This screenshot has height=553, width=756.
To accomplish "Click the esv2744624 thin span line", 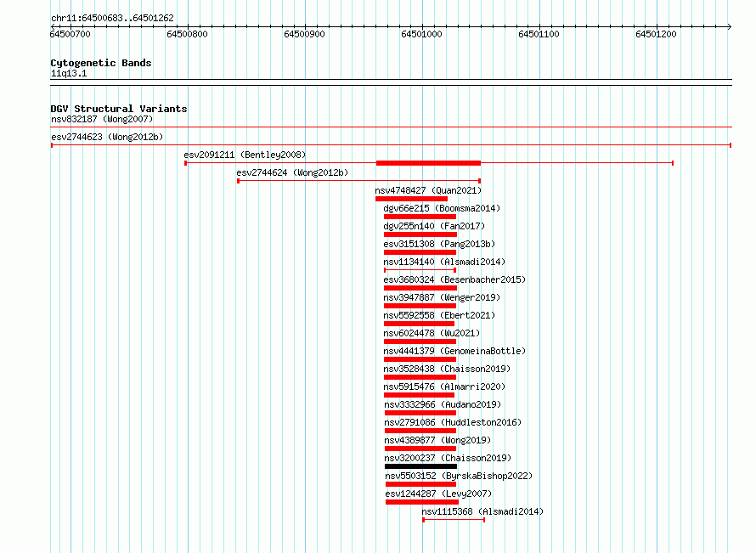I will 358,181.
